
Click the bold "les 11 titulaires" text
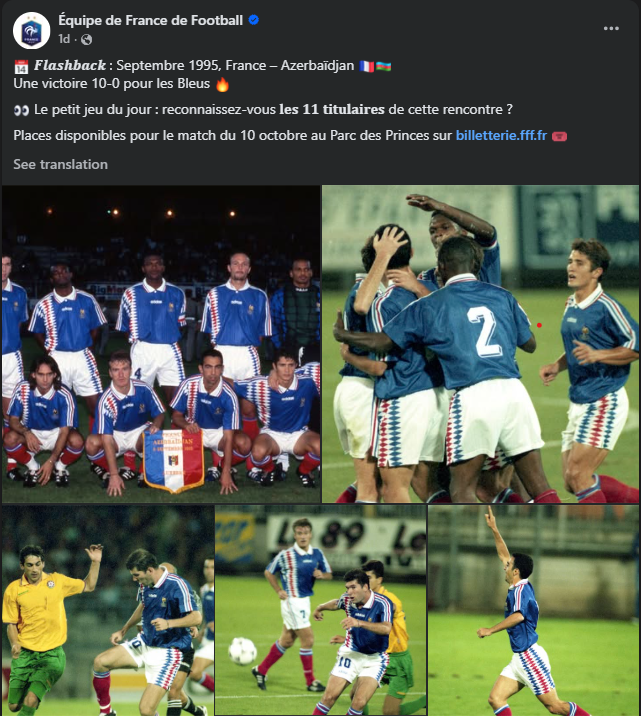click(332, 108)
